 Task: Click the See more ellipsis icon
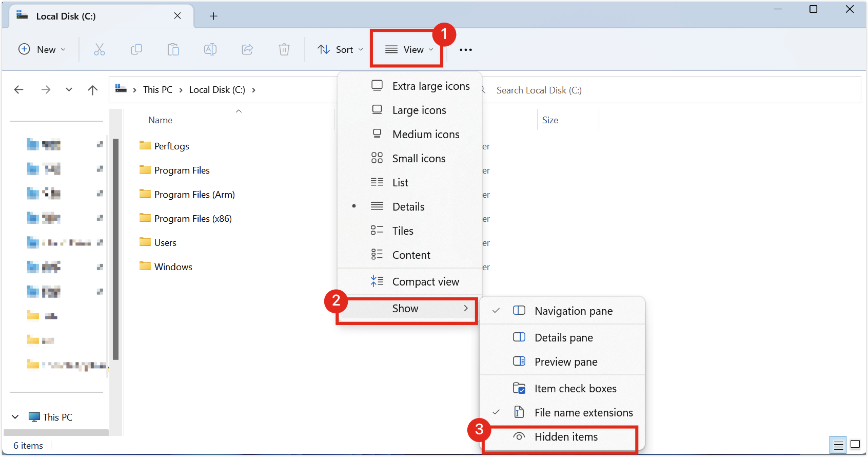[466, 50]
